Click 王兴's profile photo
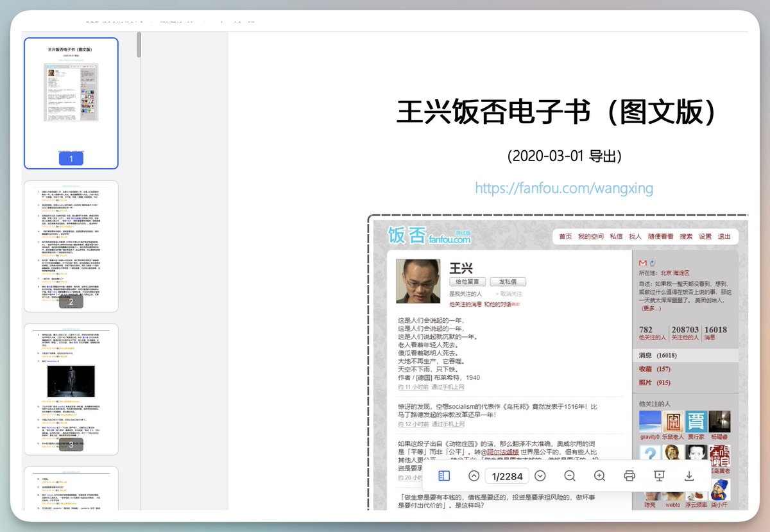This screenshot has width=770, height=532. (x=418, y=281)
